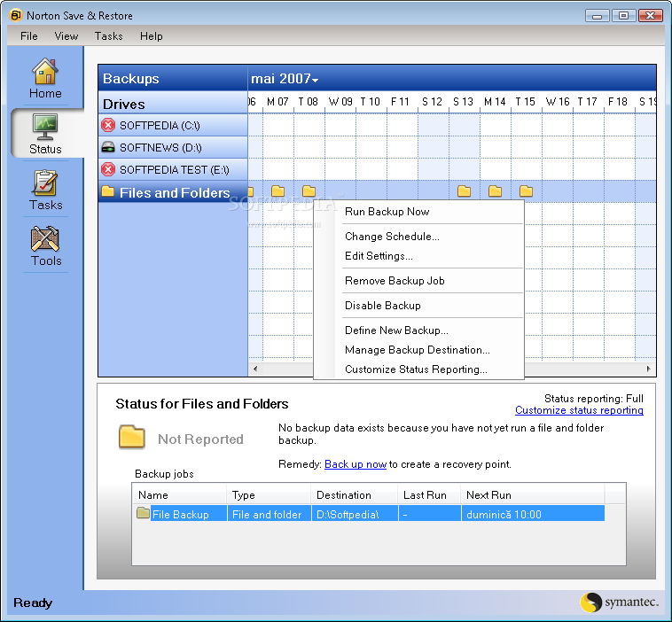
Task: Open the Help menu
Action: (152, 36)
